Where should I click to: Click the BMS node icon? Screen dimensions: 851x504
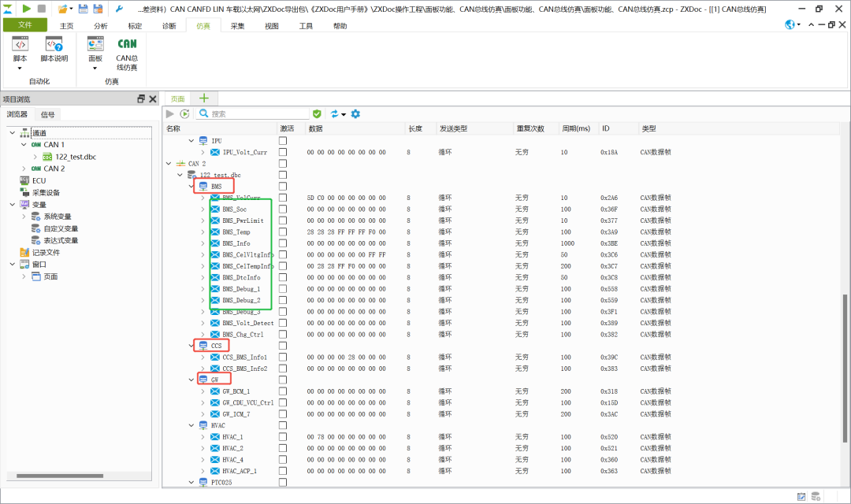coord(203,186)
